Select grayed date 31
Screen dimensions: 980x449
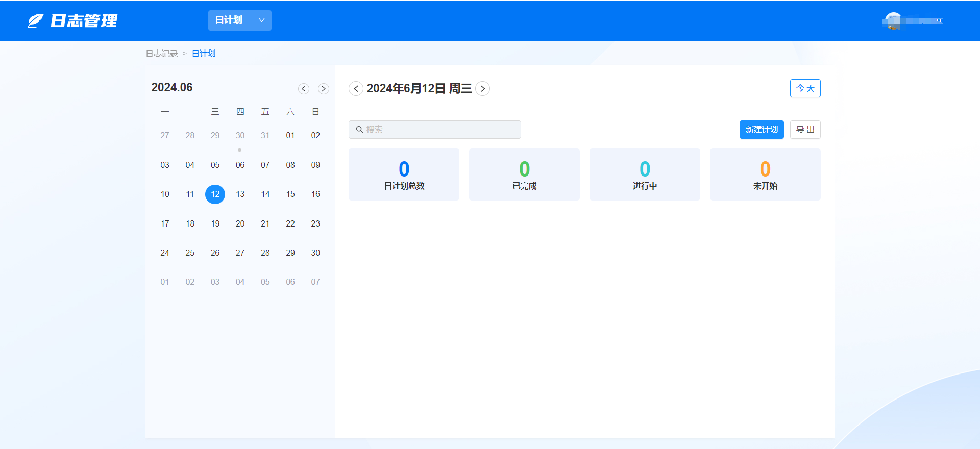265,136
